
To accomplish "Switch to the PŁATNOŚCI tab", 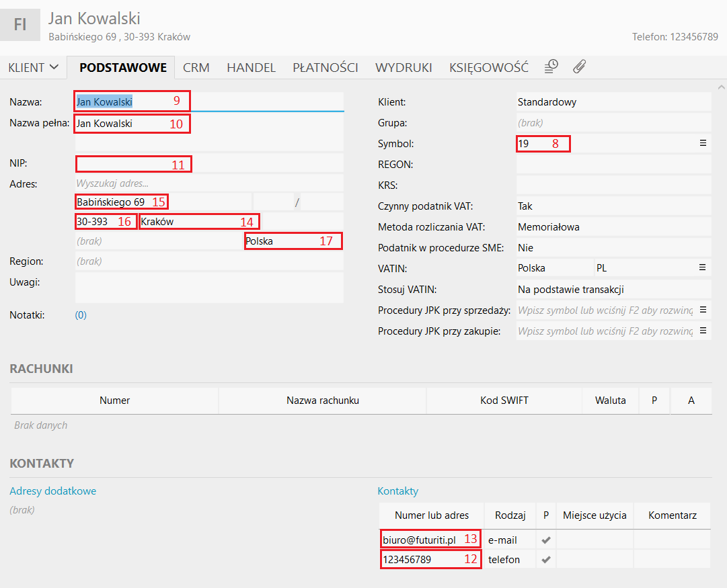I will [x=325, y=67].
